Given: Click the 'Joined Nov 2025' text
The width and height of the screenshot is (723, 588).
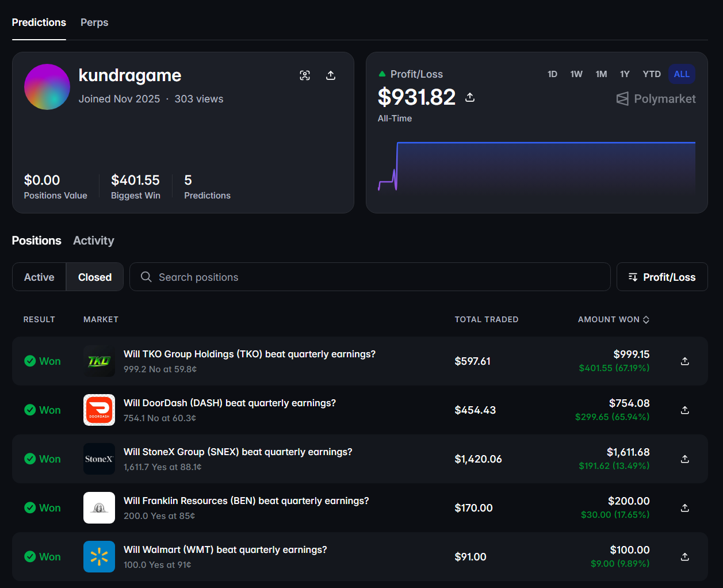Looking at the screenshot, I should 120,99.
